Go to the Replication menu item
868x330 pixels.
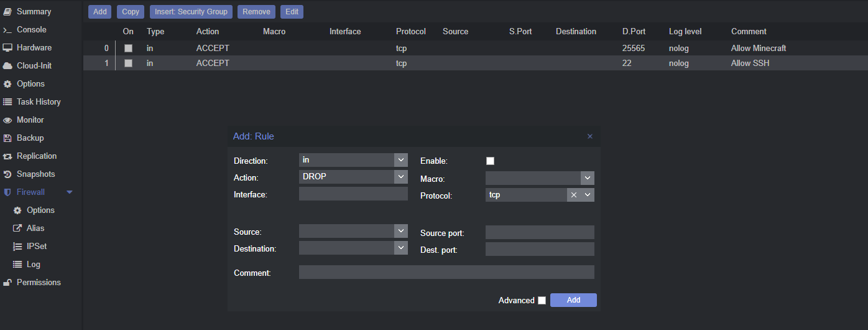pyautogui.click(x=36, y=156)
